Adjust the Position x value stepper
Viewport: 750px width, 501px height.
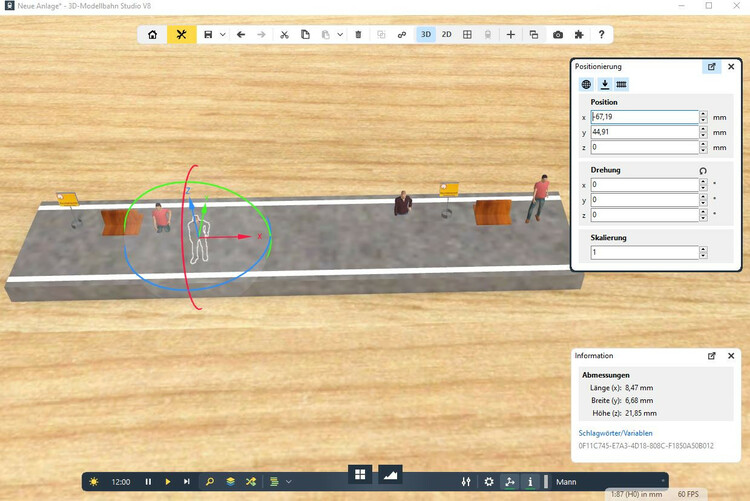click(703, 117)
